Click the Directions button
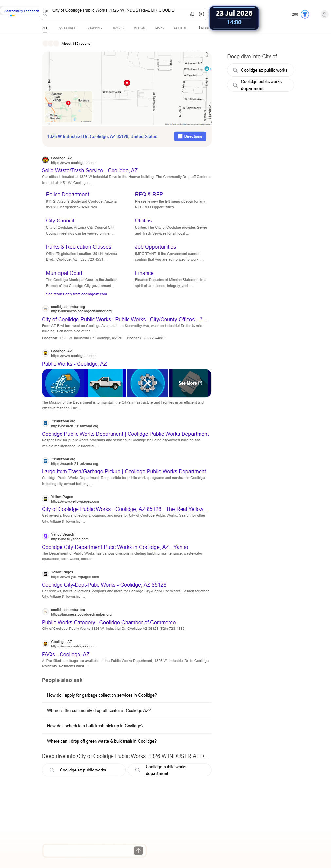Viewport: 331px width, 868px height. click(190, 136)
